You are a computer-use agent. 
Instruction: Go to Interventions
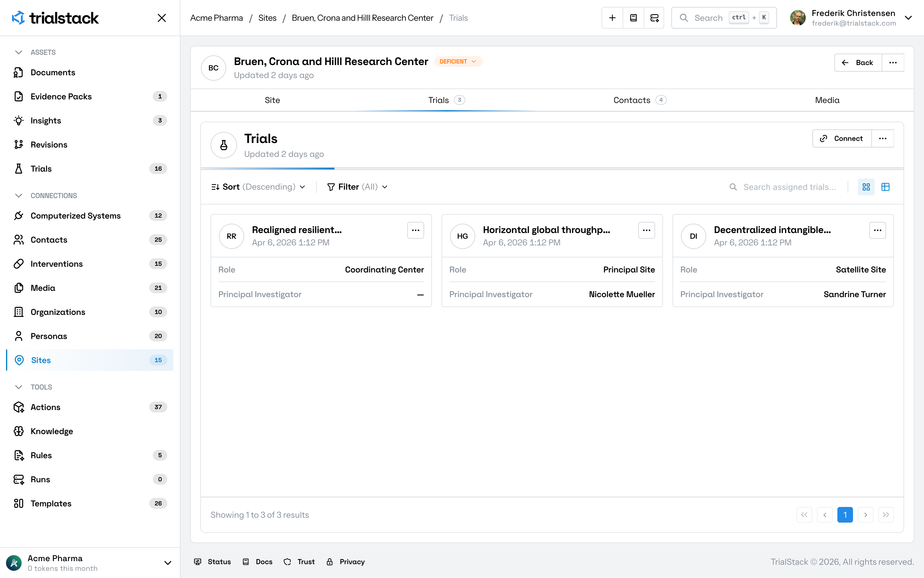[90, 264]
